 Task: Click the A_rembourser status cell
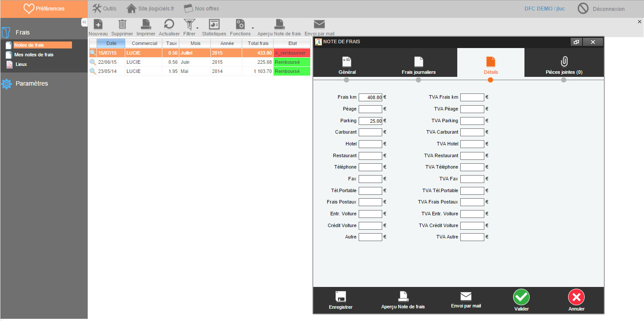coord(292,53)
